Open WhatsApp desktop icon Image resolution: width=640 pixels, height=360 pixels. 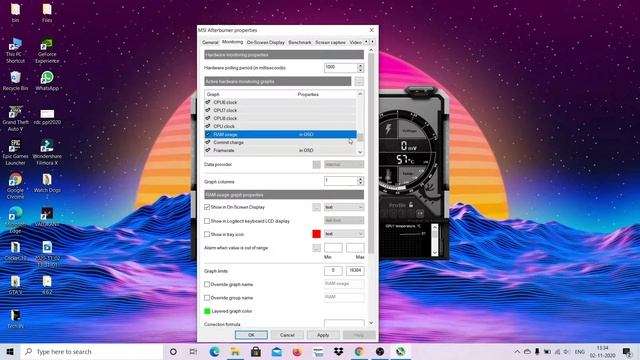pyautogui.click(x=47, y=81)
